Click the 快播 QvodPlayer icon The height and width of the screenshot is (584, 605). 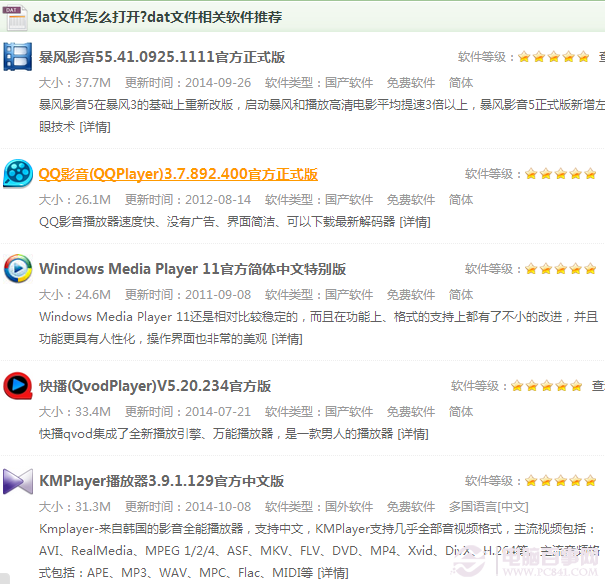click(x=17, y=385)
